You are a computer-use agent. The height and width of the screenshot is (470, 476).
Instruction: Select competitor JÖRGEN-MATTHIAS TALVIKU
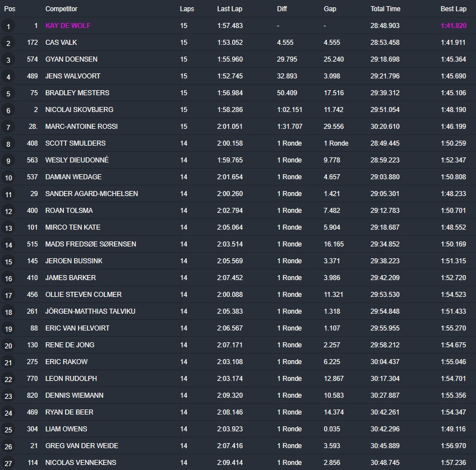point(90,311)
